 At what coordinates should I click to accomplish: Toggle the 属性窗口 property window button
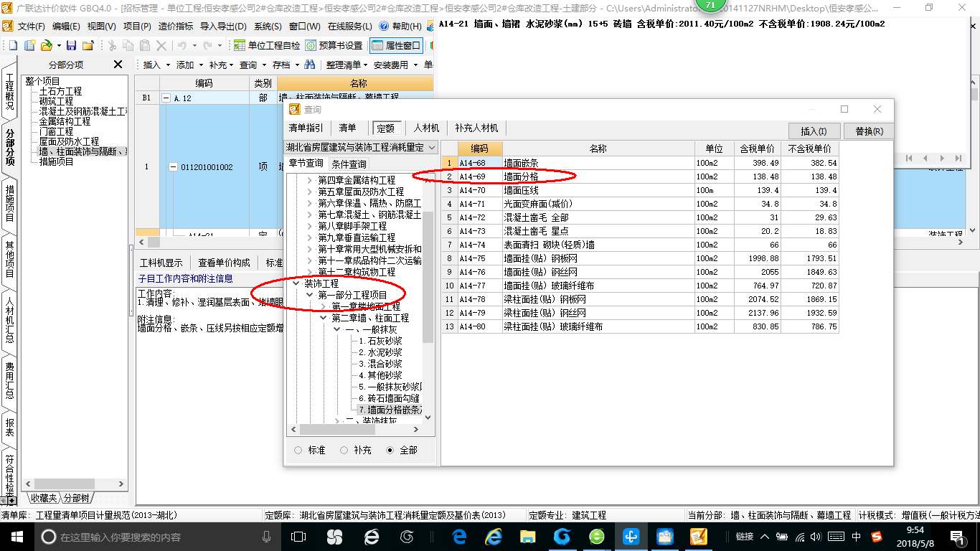396,45
